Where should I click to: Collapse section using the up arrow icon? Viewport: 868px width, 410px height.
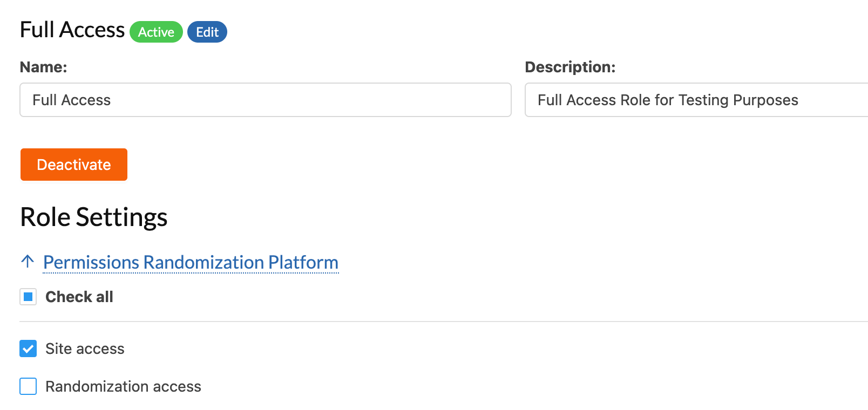coord(28,262)
